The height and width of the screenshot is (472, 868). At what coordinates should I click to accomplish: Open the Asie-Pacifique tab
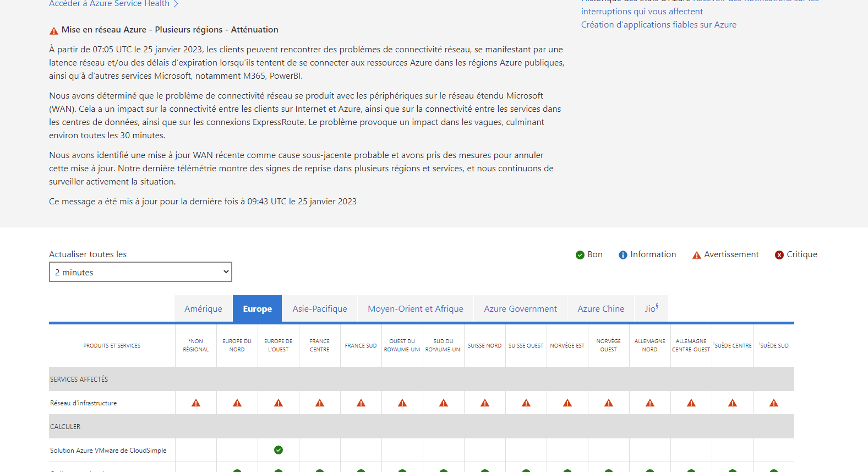(x=320, y=308)
